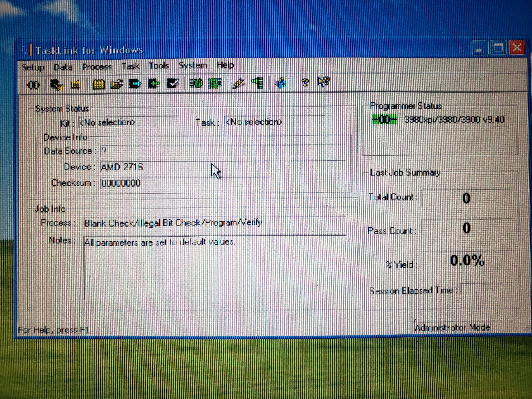Click the Administrator Mode status bar text
Viewport: 532px width, 399px height.
click(452, 328)
